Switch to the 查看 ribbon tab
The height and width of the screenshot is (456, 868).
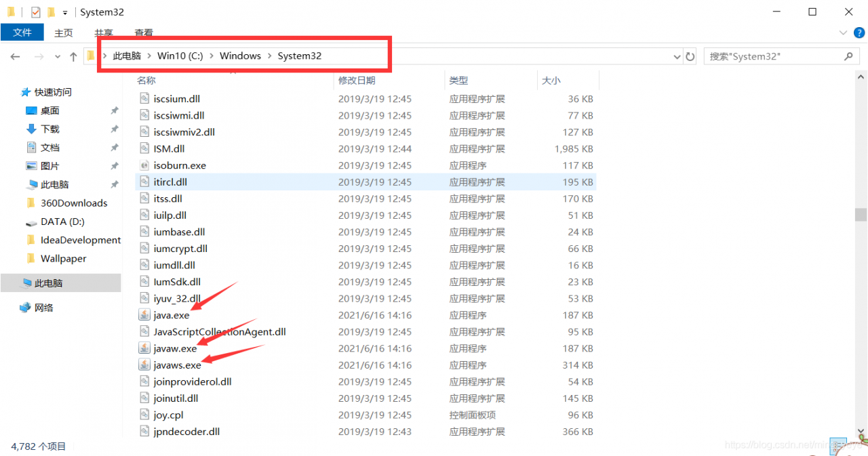(144, 33)
